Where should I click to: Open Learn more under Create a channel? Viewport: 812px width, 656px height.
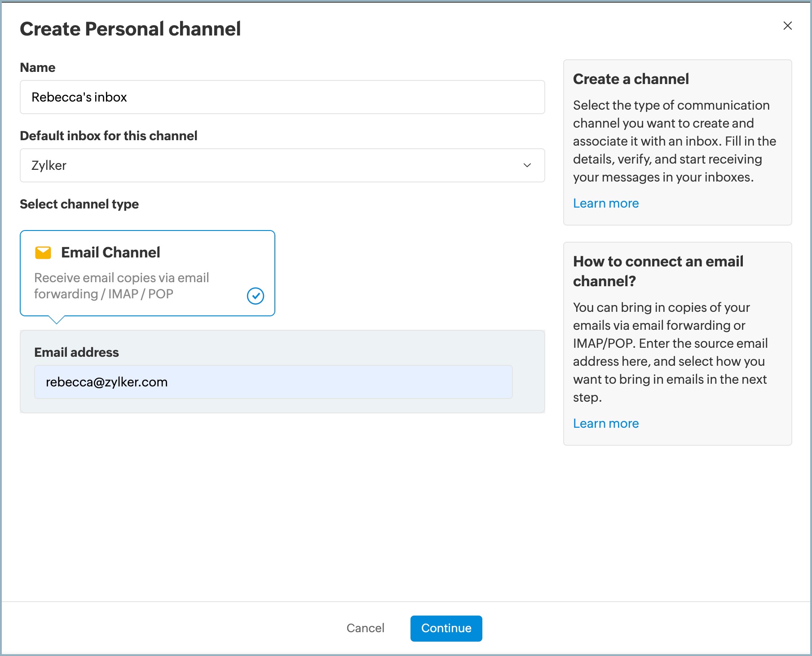pos(605,204)
